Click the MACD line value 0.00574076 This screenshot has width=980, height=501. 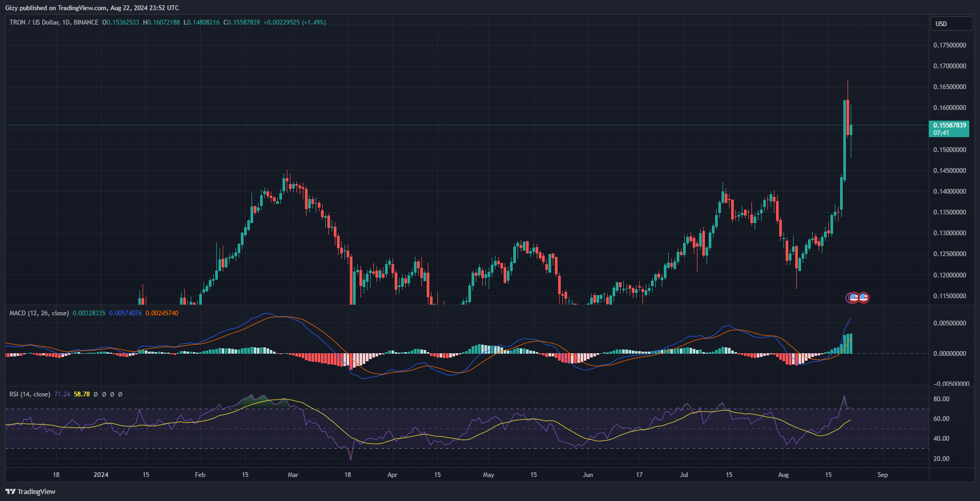point(126,313)
